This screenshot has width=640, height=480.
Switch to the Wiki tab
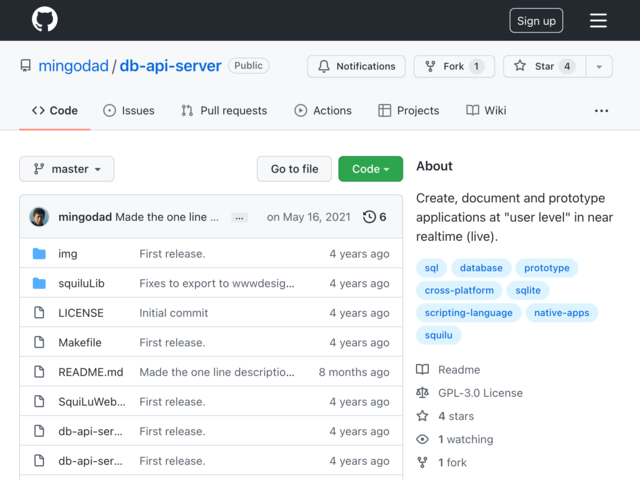click(486, 111)
